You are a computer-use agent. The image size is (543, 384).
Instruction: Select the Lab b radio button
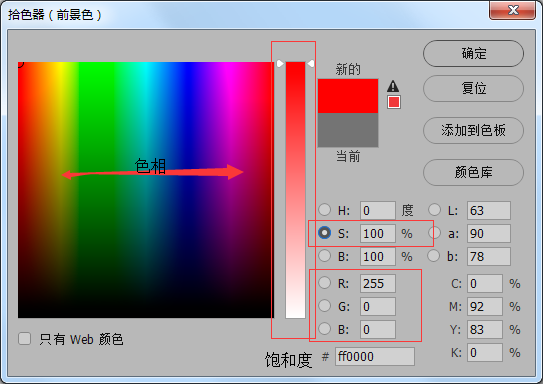(434, 256)
